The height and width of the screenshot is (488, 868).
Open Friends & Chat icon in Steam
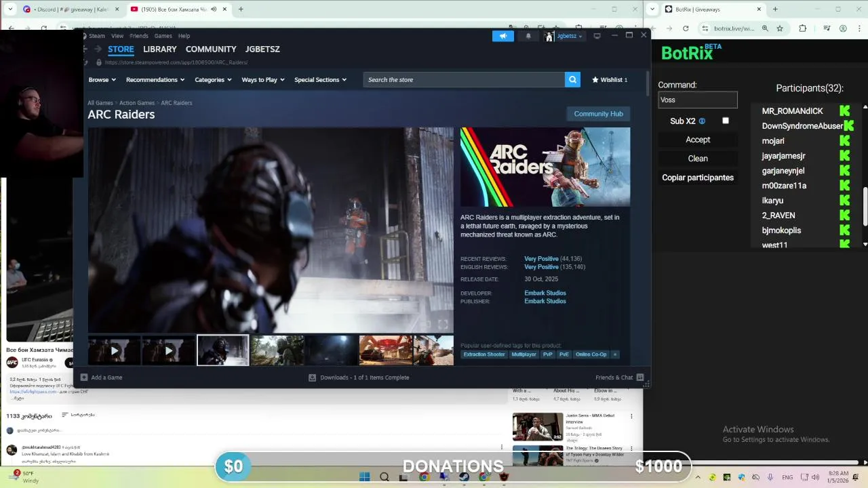[x=639, y=378]
